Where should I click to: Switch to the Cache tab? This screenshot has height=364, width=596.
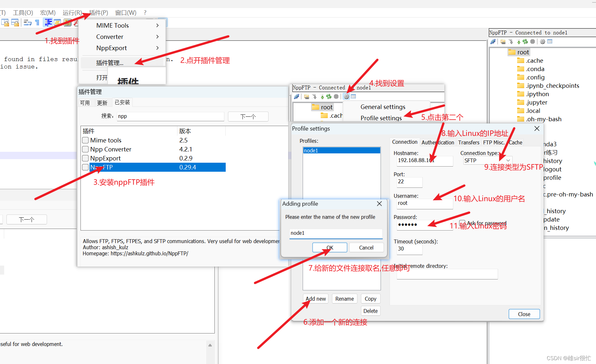[x=516, y=142]
